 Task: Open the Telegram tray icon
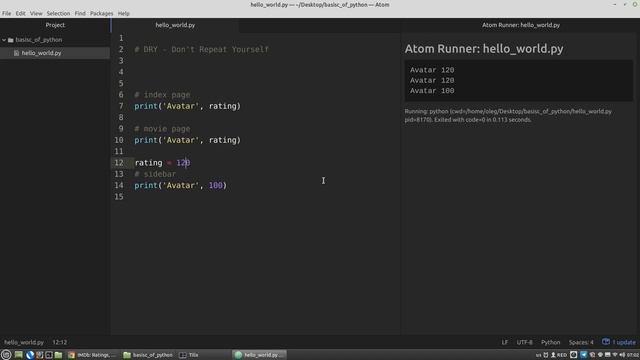click(584, 355)
